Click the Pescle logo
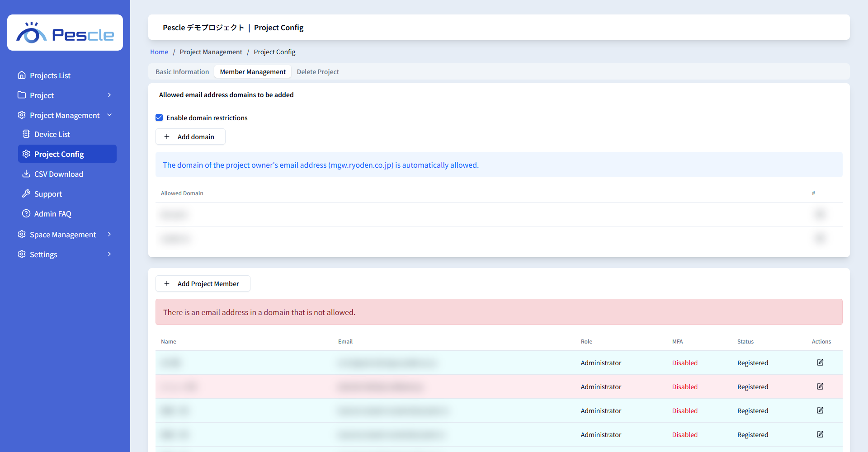This screenshot has width=868, height=452. (65, 33)
